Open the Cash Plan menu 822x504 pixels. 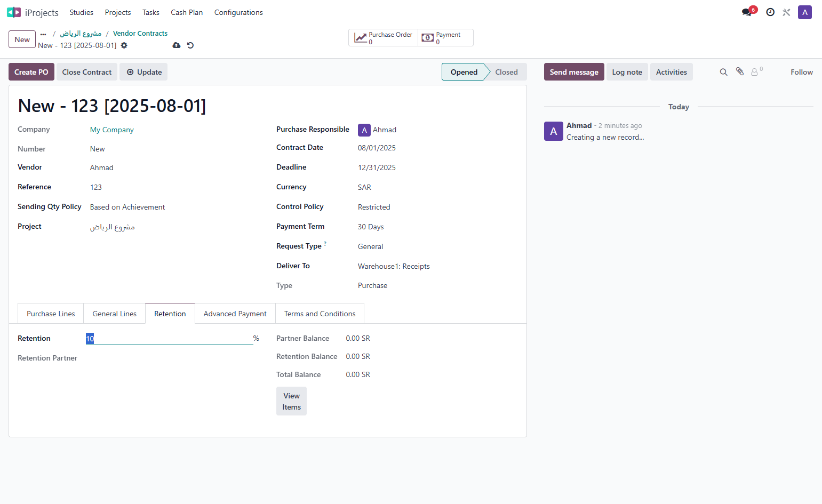[187, 12]
